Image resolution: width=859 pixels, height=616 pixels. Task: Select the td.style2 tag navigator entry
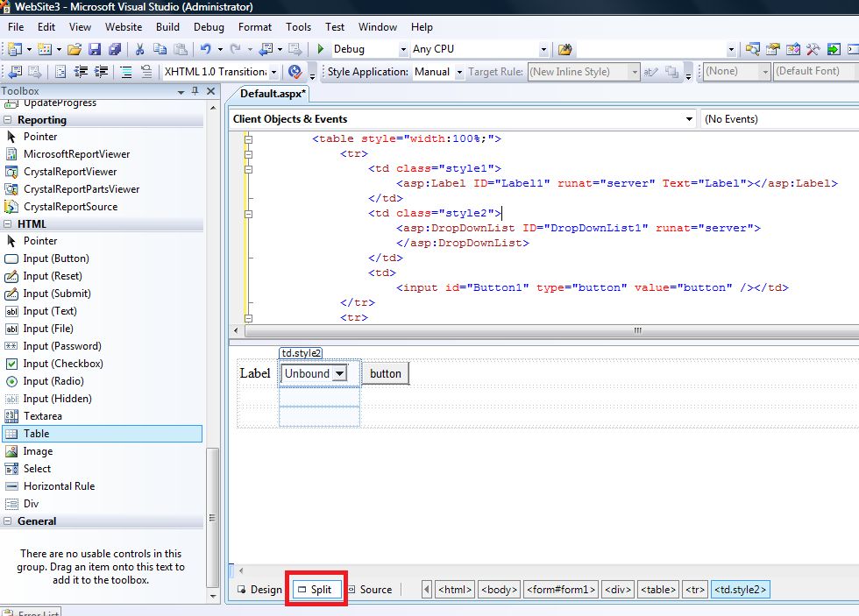(739, 589)
